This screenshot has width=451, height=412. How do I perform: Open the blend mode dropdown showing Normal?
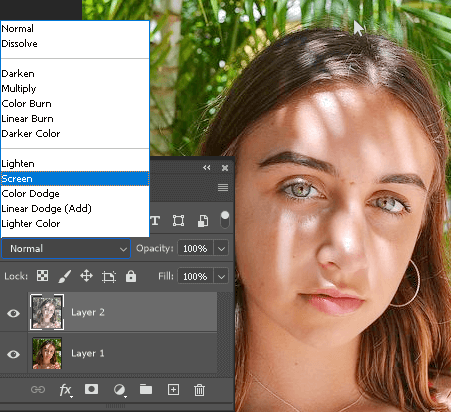[x=66, y=249]
